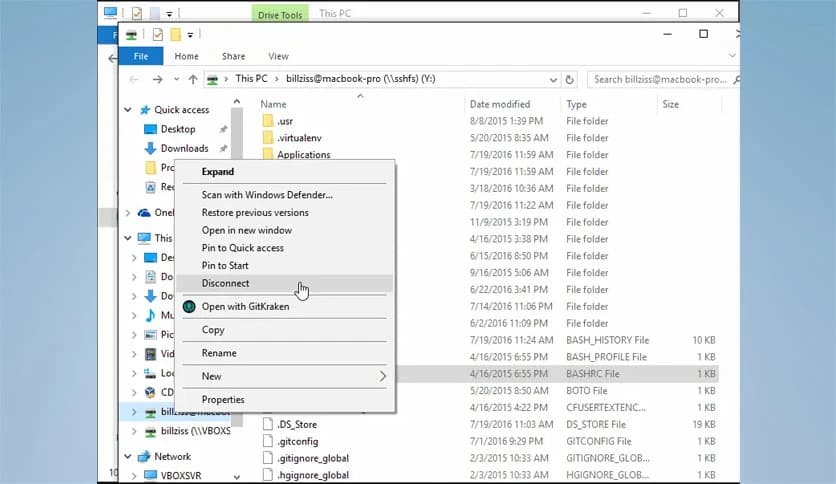
Task: Click Open with GitKraken entry
Action: point(284,306)
